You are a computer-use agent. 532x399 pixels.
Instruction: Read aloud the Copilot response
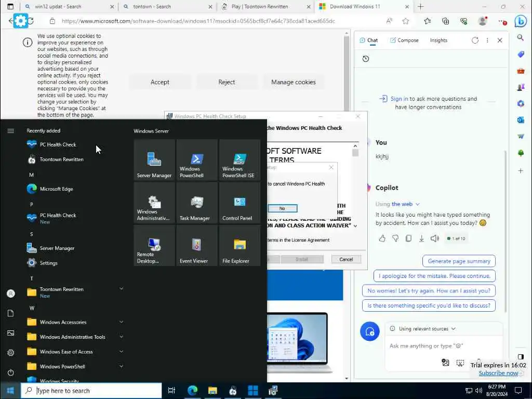pyautogui.click(x=435, y=238)
